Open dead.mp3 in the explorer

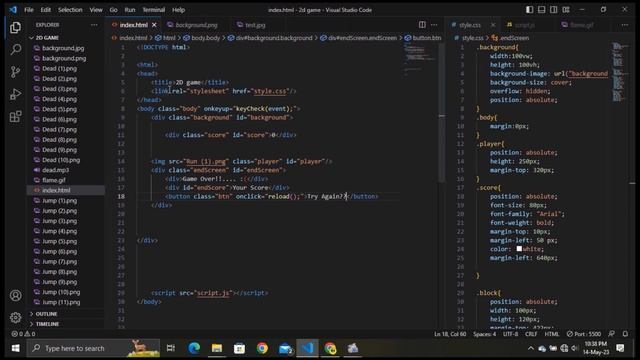coord(56,170)
